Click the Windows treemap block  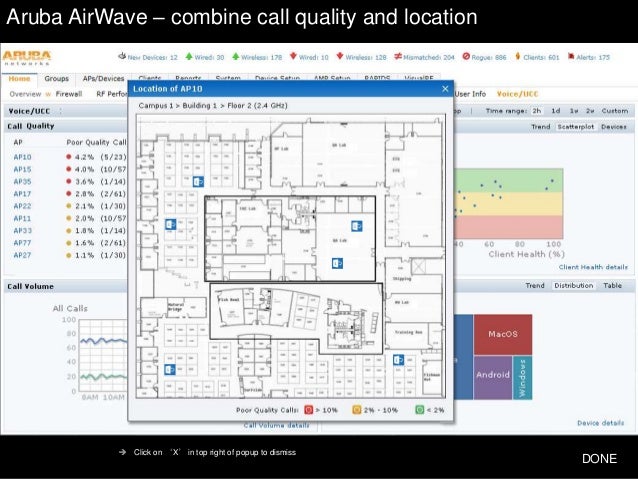(x=522, y=378)
